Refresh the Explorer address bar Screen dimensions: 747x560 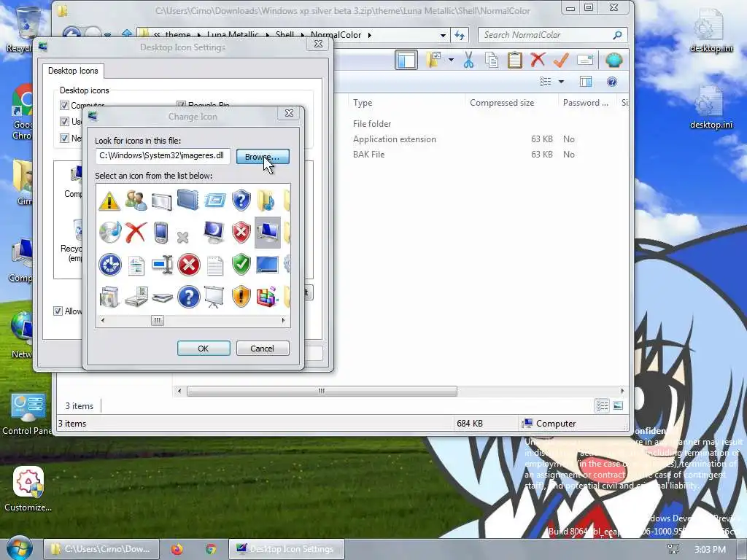tap(460, 35)
